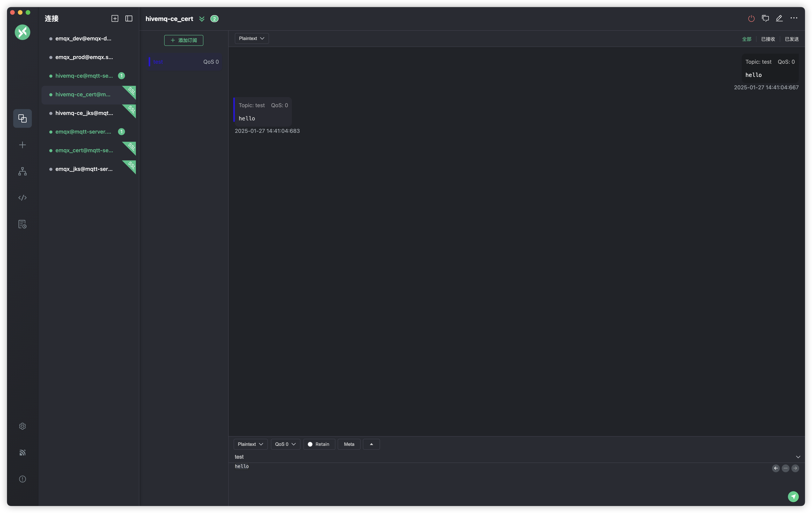This screenshot has height=513, width=812.
Task: Select emqx_jks@mqtt-ser... connection
Action: 88,169
